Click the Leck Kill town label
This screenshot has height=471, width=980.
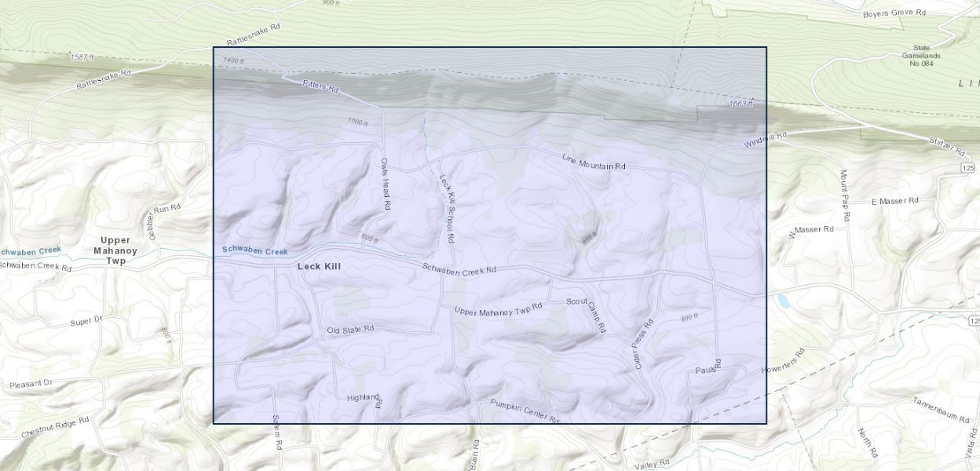[319, 267]
